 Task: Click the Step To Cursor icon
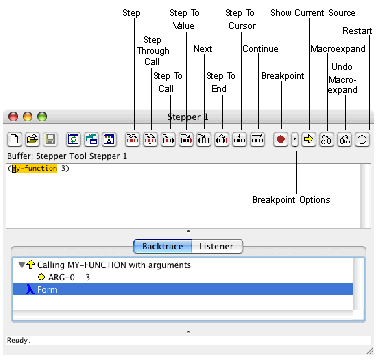coord(240,139)
